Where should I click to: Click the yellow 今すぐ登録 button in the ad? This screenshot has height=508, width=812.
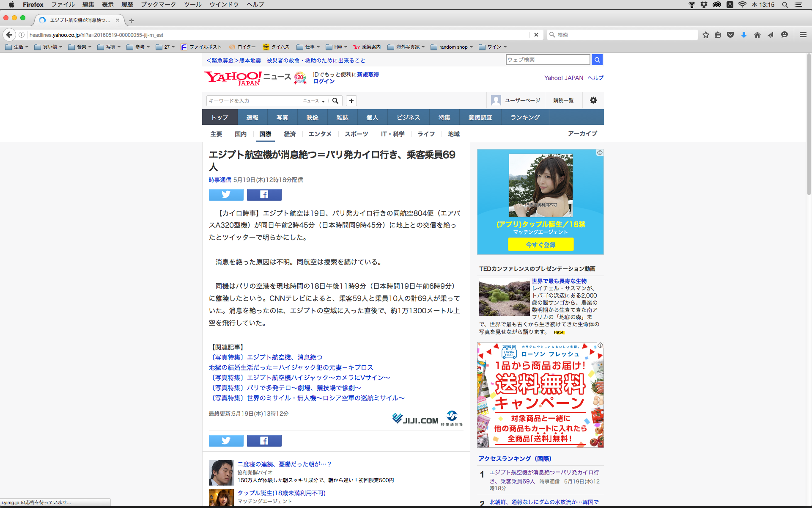540,244
